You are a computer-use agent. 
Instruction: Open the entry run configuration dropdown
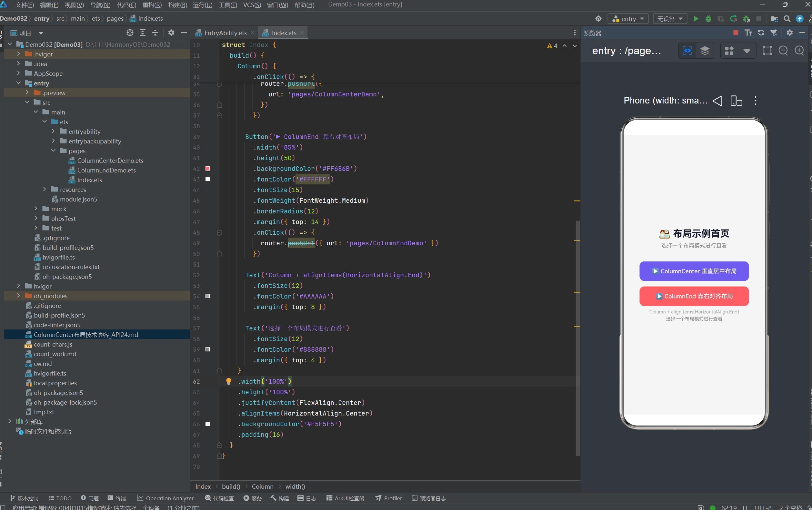[x=628, y=19]
